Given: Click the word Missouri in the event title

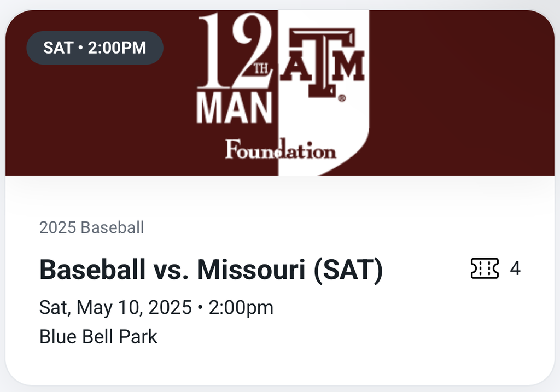Looking at the screenshot, I should coord(250,270).
